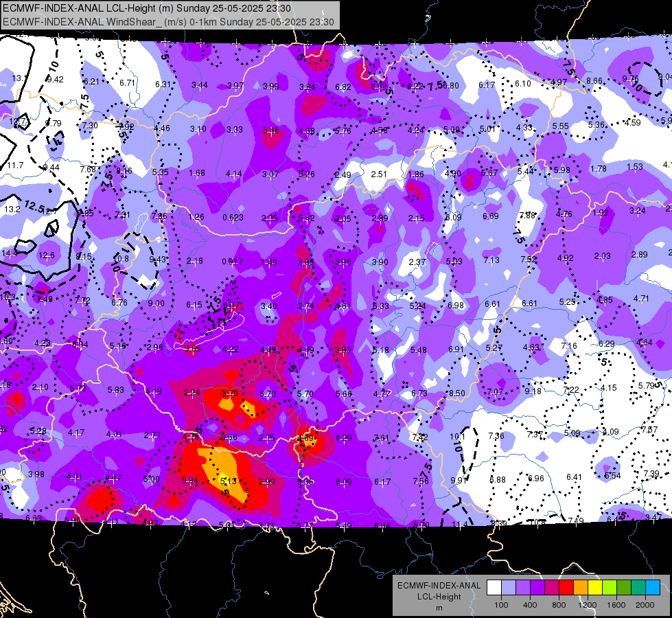Click the legend unit label m

coord(439,608)
